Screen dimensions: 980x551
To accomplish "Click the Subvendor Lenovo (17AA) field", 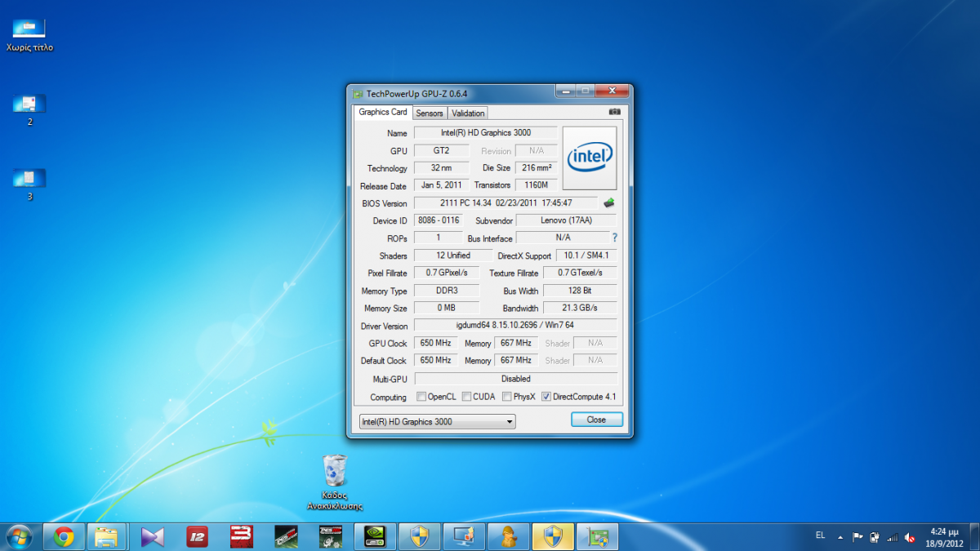I will point(567,220).
